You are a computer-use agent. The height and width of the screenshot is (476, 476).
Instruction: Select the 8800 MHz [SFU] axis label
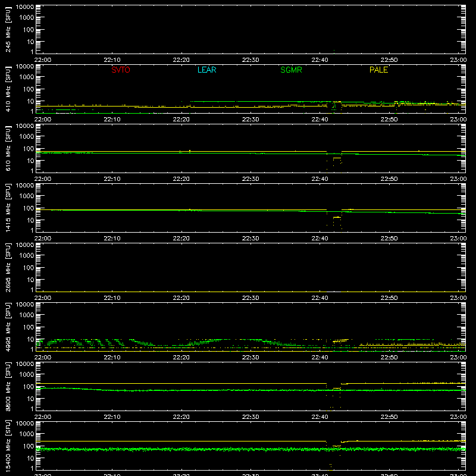(8, 386)
